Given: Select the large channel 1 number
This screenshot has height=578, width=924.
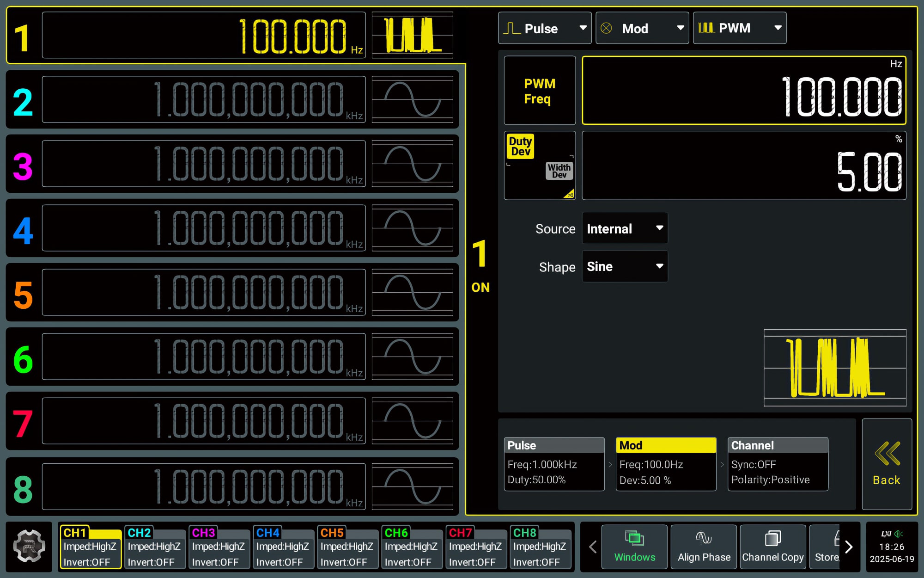Looking at the screenshot, I should click(x=22, y=38).
